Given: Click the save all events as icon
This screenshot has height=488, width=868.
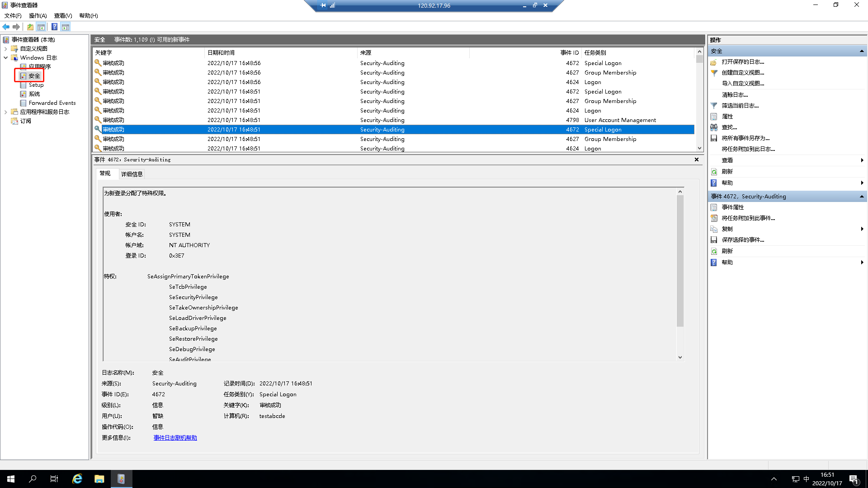Looking at the screenshot, I should (x=714, y=138).
